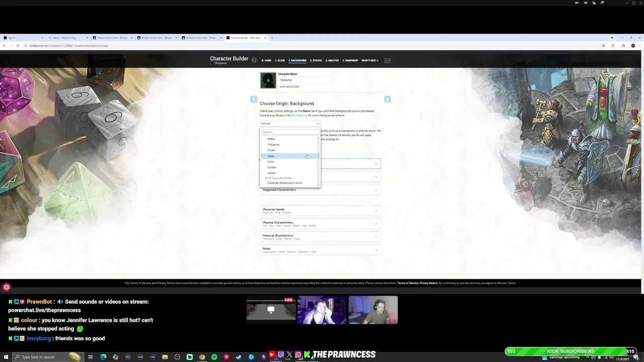Expand the Personal Characteristics section
This screenshot has height=362, width=644.
pos(320,237)
